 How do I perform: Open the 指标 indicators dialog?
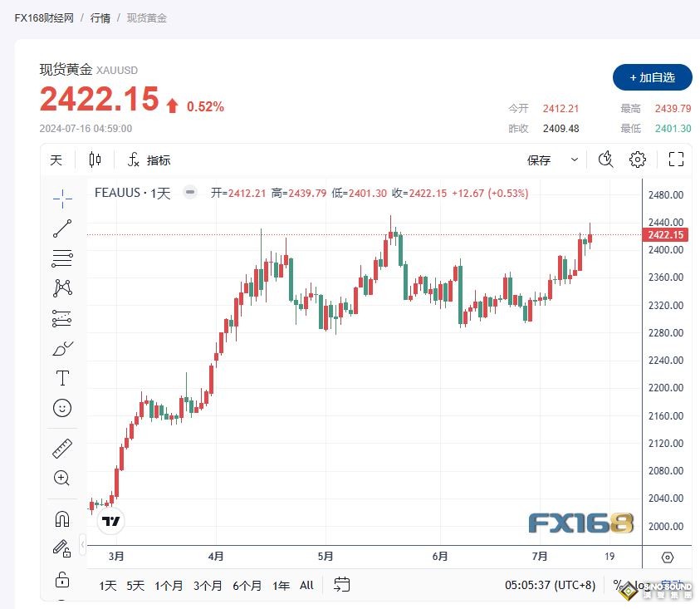[149, 160]
